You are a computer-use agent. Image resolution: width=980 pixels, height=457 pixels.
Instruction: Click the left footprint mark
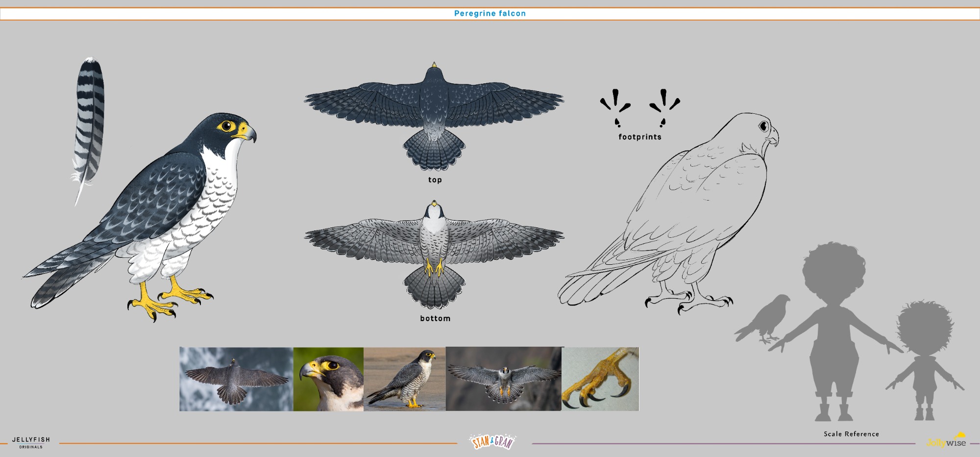click(x=615, y=107)
